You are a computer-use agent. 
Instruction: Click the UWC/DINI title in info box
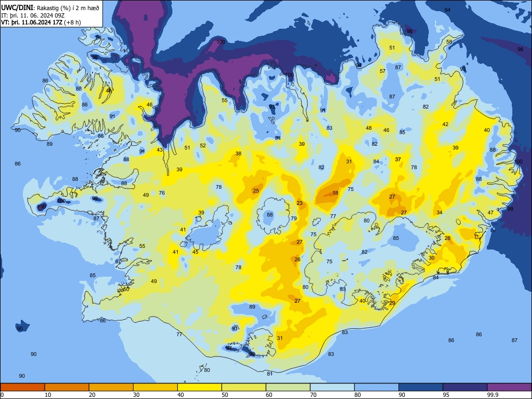(17, 8)
